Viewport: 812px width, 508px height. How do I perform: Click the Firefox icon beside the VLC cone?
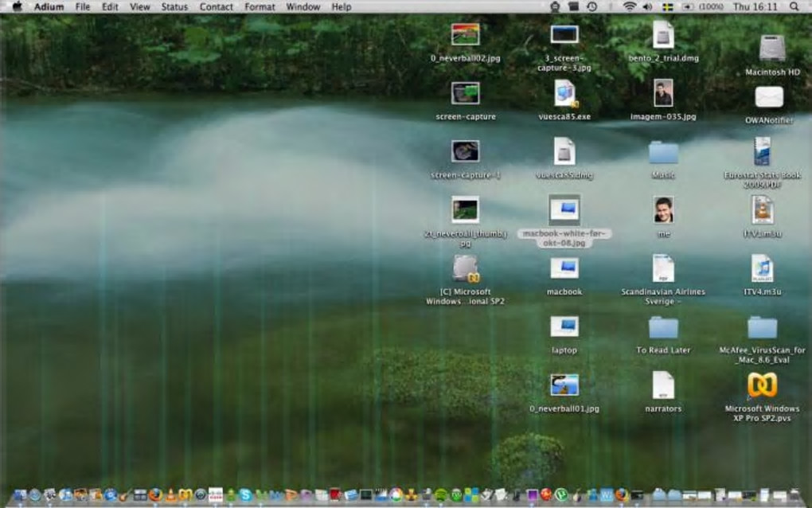(x=155, y=495)
